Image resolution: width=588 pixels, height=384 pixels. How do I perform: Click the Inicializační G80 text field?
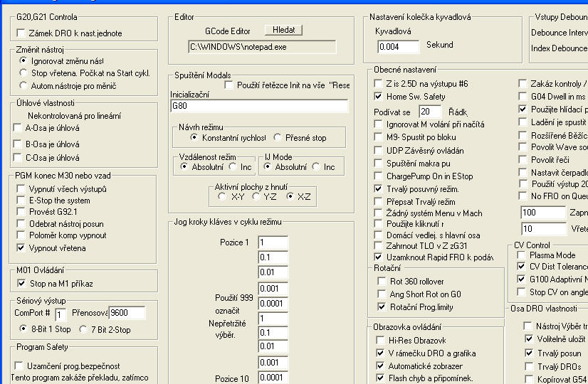[x=258, y=106]
